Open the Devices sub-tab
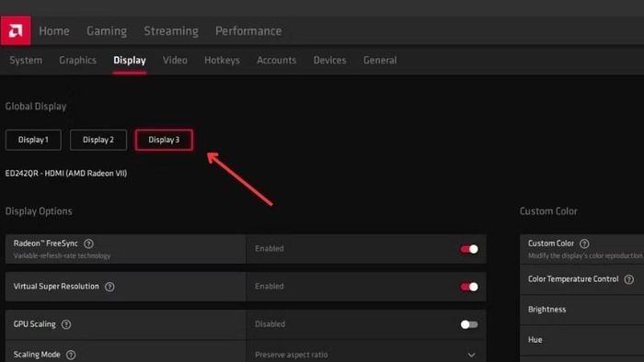This screenshot has height=362, width=644. point(329,61)
